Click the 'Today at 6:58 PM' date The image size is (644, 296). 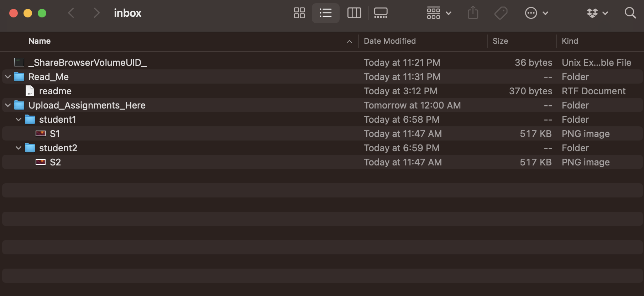[402, 120]
